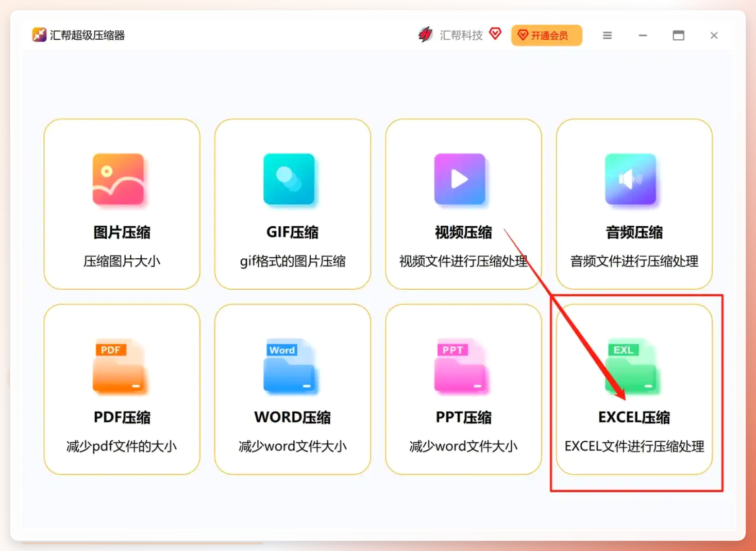The height and width of the screenshot is (551, 756).
Task: Open the 视频压缩 play icon
Action: tap(460, 179)
